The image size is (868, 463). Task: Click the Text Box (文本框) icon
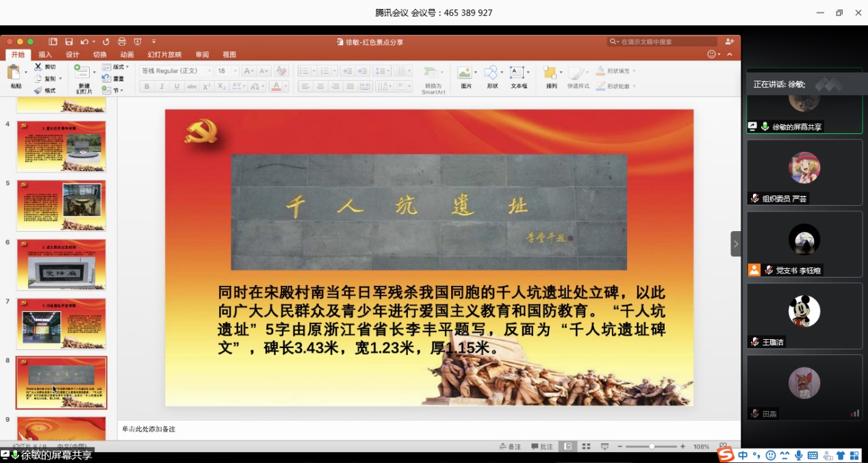tap(518, 73)
